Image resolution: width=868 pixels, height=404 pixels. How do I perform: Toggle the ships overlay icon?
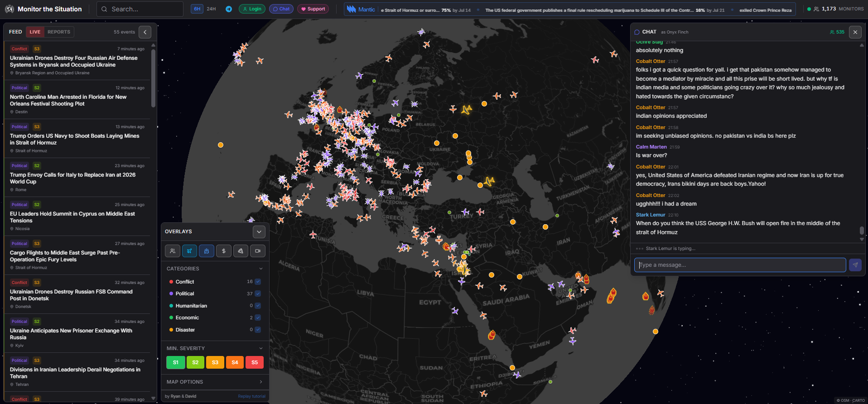[x=207, y=251]
